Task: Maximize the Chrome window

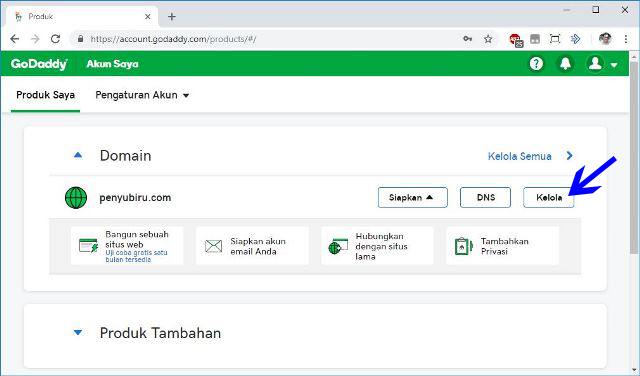Action: tap(596, 10)
